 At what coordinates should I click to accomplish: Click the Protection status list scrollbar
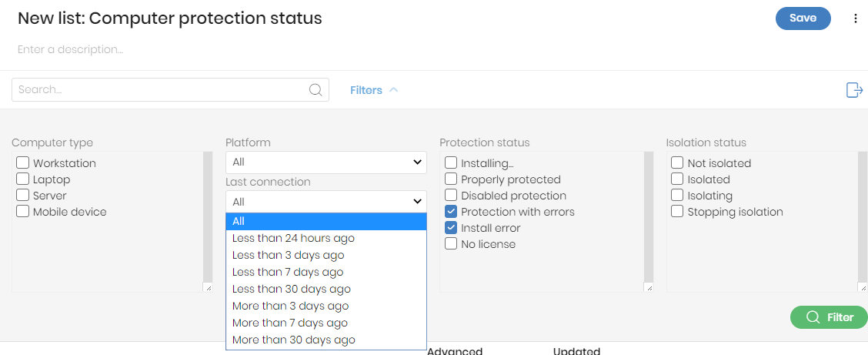(649, 216)
